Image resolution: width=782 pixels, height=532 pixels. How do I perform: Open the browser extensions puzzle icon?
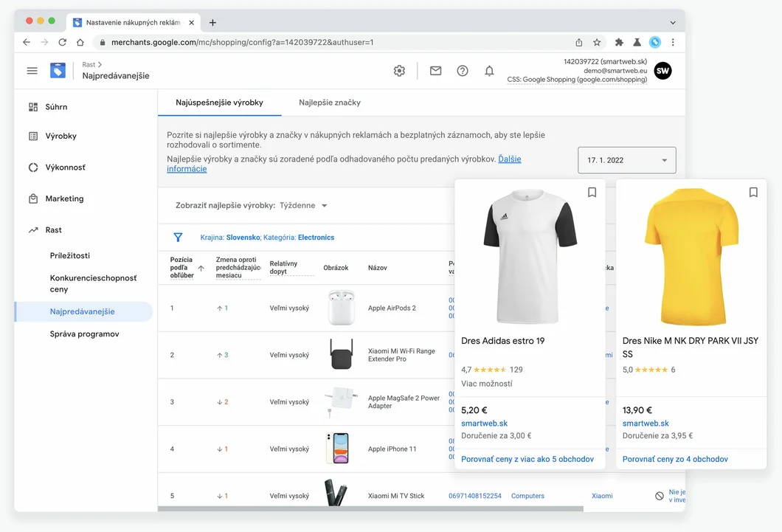coord(619,42)
